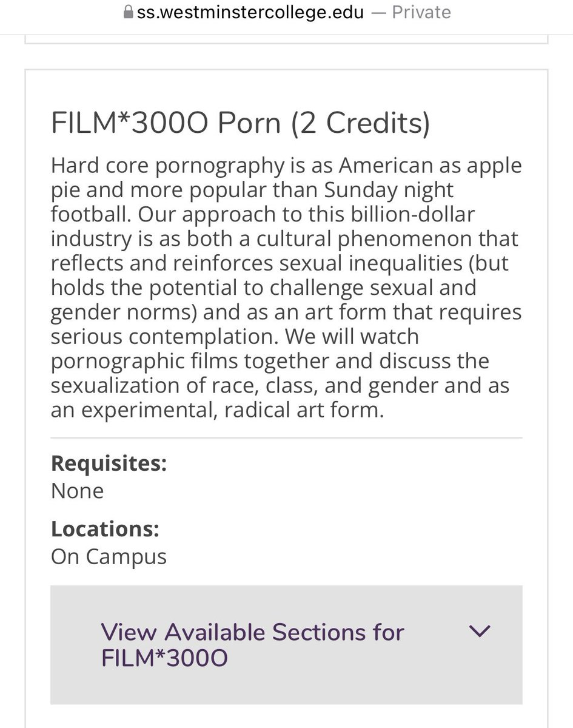Click the FILM*300O Porn (2 Credits) heading
Viewport: 573px width, 728px height.
(x=241, y=123)
